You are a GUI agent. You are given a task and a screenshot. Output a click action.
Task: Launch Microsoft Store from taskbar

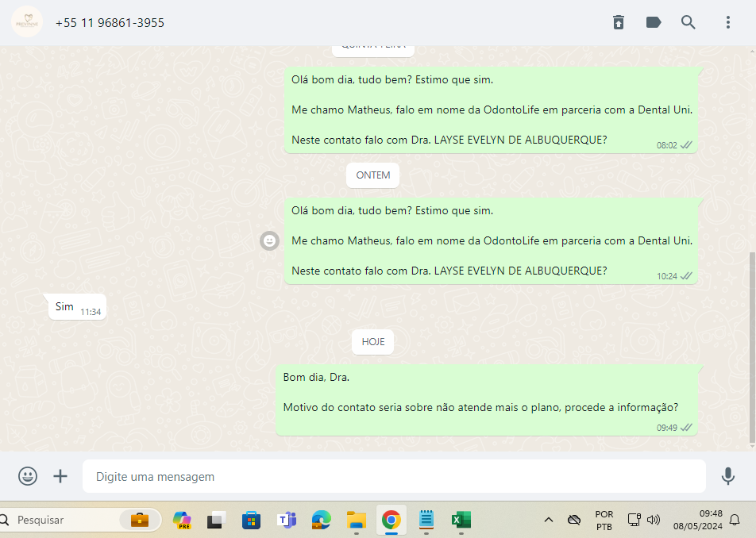(251, 520)
